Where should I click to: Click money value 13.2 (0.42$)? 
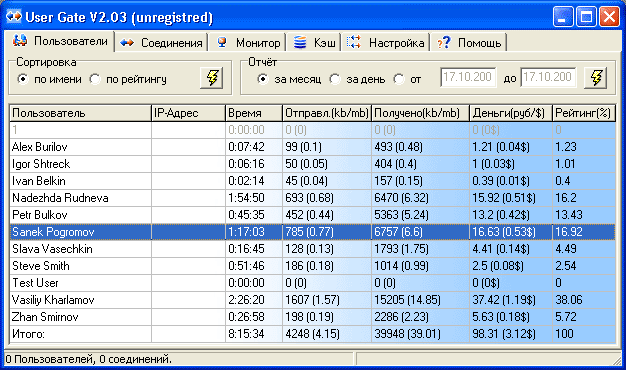point(501,215)
